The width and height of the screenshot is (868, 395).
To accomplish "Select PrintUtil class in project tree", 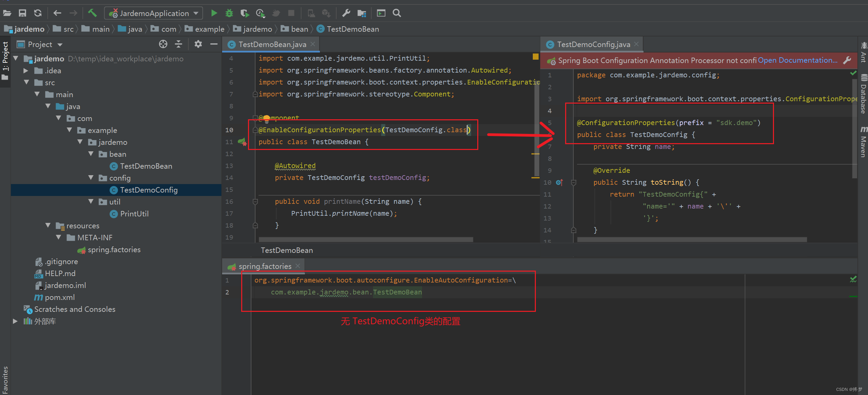I will pyautogui.click(x=134, y=214).
